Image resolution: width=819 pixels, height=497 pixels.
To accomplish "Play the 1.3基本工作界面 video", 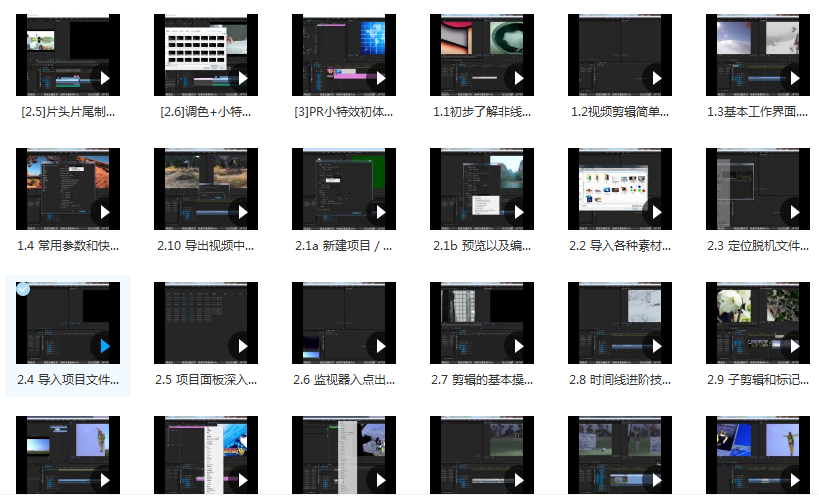I will (x=794, y=78).
